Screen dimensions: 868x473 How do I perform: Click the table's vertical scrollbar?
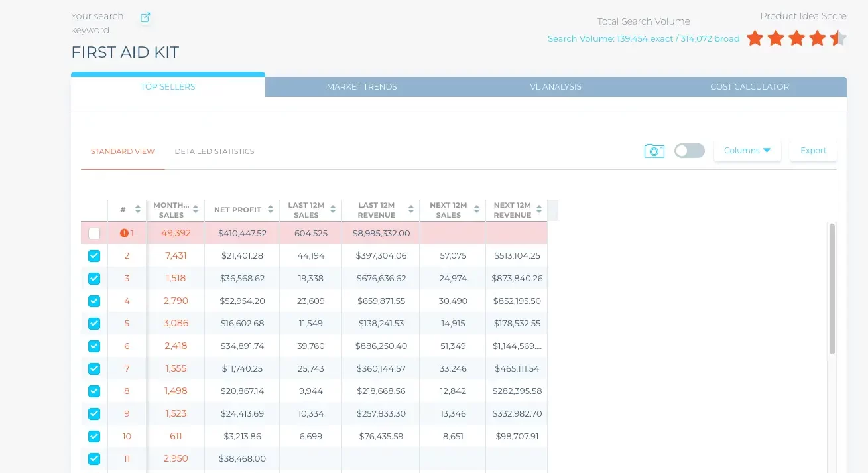point(832,289)
